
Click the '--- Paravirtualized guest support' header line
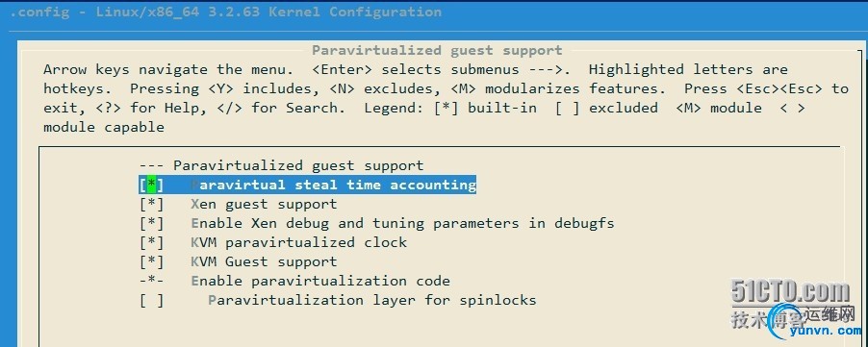[x=281, y=165]
